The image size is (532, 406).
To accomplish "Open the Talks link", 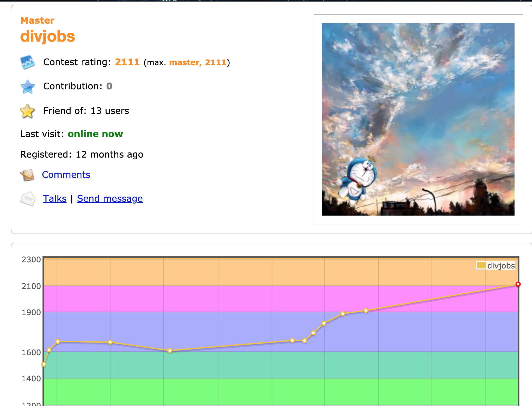I will coord(55,199).
